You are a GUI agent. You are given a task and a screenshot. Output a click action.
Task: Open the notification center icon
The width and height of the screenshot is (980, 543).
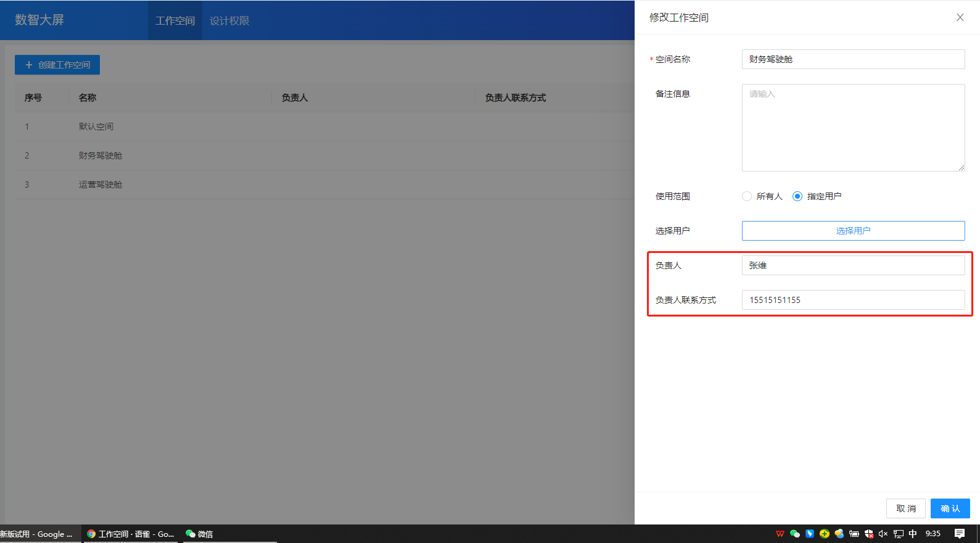[959, 534]
